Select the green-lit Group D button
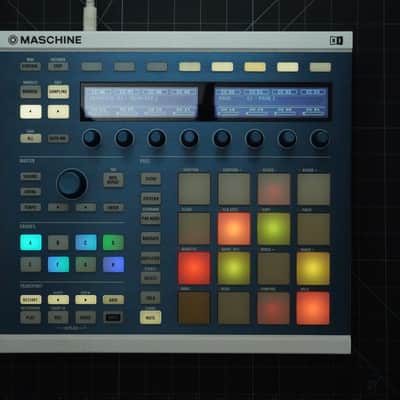Viewport: 400px width, 400px height. pyautogui.click(x=113, y=242)
